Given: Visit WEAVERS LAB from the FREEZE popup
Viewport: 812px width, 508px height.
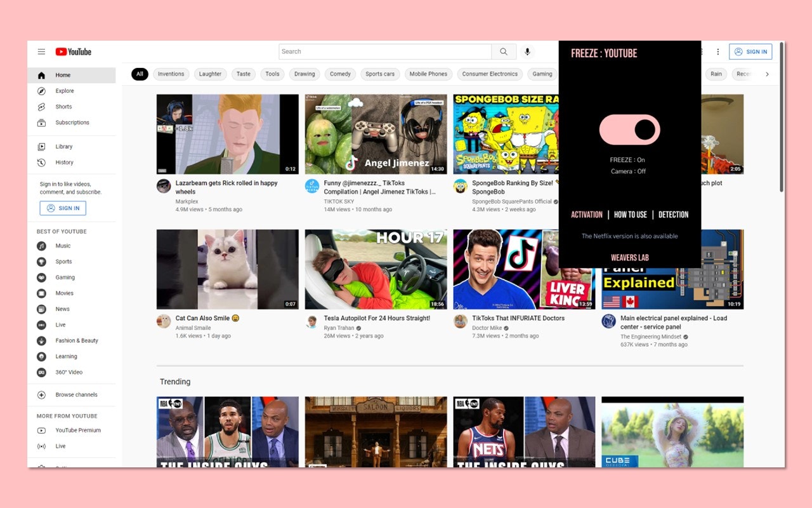Looking at the screenshot, I should click(x=629, y=257).
